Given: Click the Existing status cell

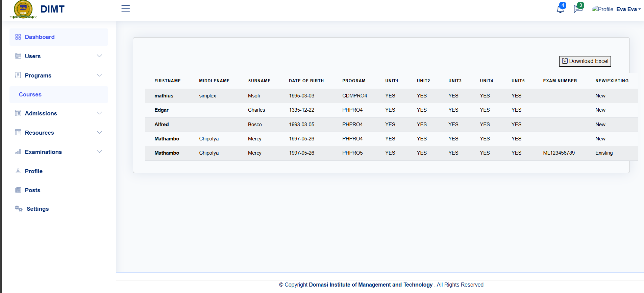Looking at the screenshot, I should tap(604, 153).
